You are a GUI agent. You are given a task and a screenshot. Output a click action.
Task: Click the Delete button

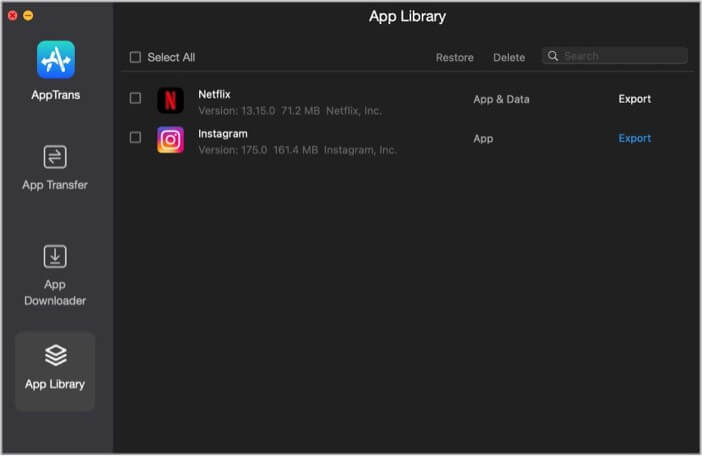509,58
